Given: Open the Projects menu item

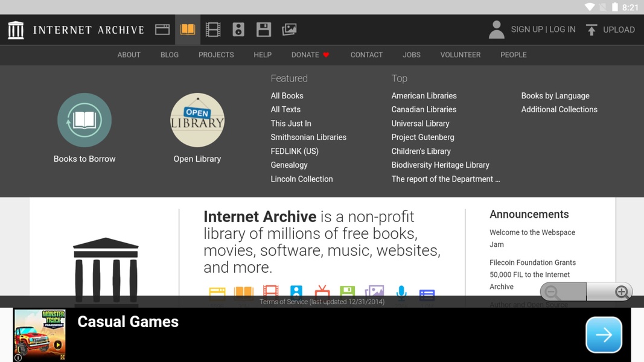Looking at the screenshot, I should pyautogui.click(x=216, y=55).
